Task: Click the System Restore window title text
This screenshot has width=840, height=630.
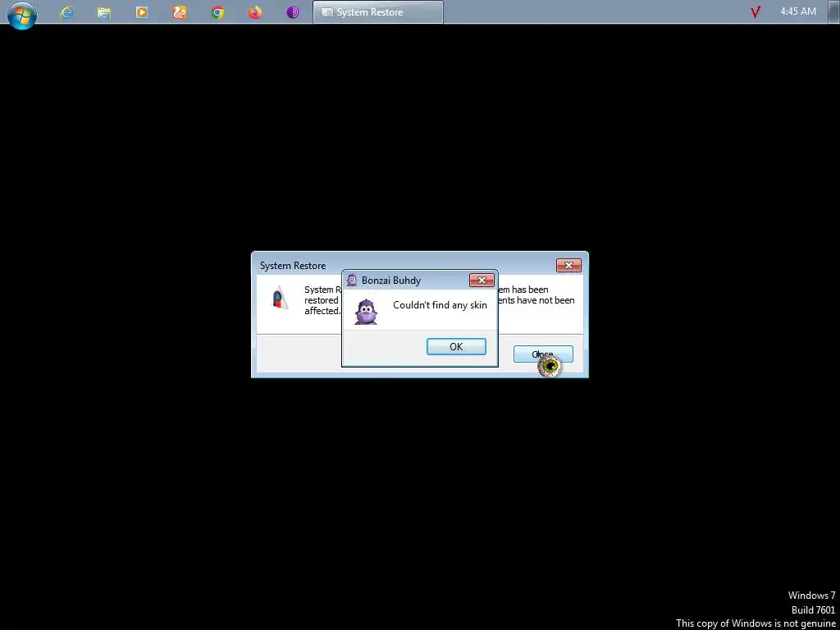Action: tap(293, 266)
